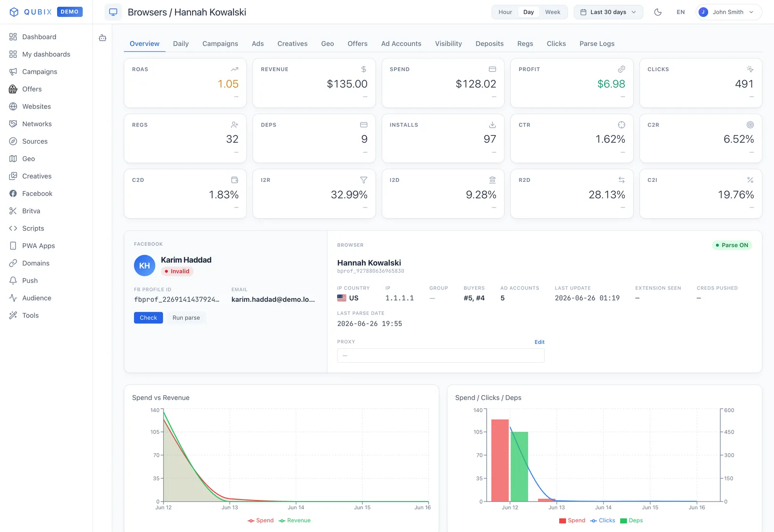Click the empty Proxy input field
This screenshot has width=774, height=532.
point(441,355)
